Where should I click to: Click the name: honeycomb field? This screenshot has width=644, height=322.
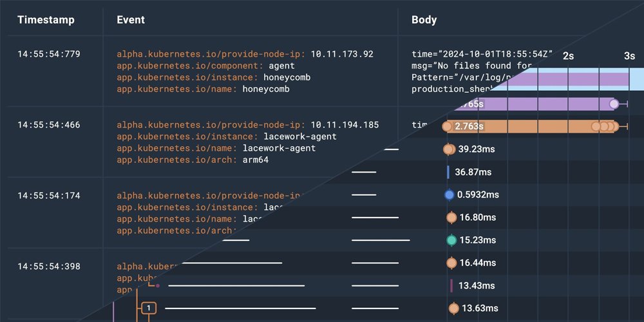point(203,89)
